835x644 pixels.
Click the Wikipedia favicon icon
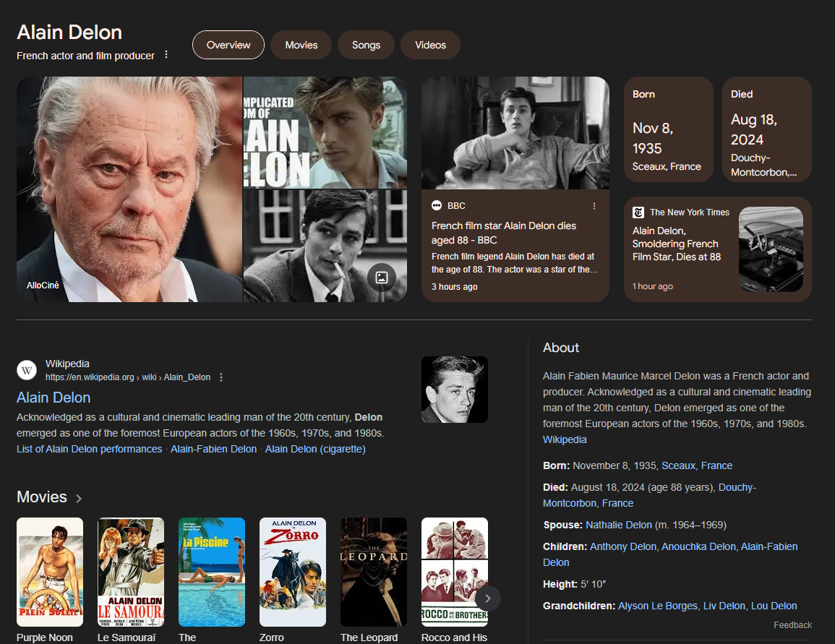click(x=27, y=370)
